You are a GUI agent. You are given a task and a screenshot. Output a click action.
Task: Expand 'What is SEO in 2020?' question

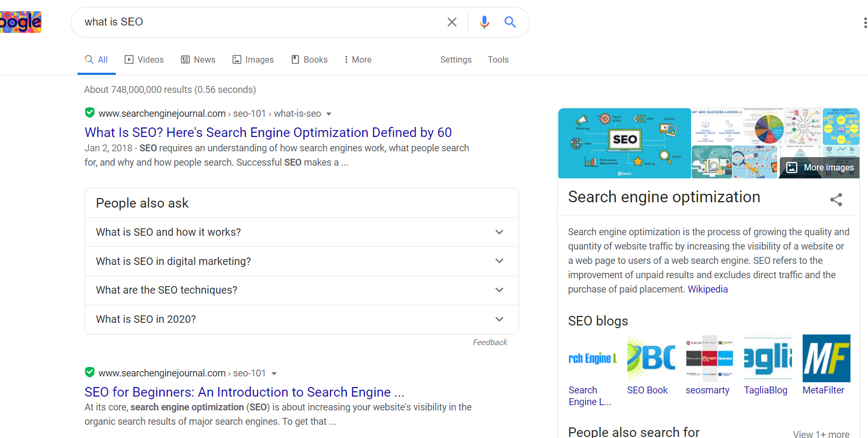coord(301,319)
